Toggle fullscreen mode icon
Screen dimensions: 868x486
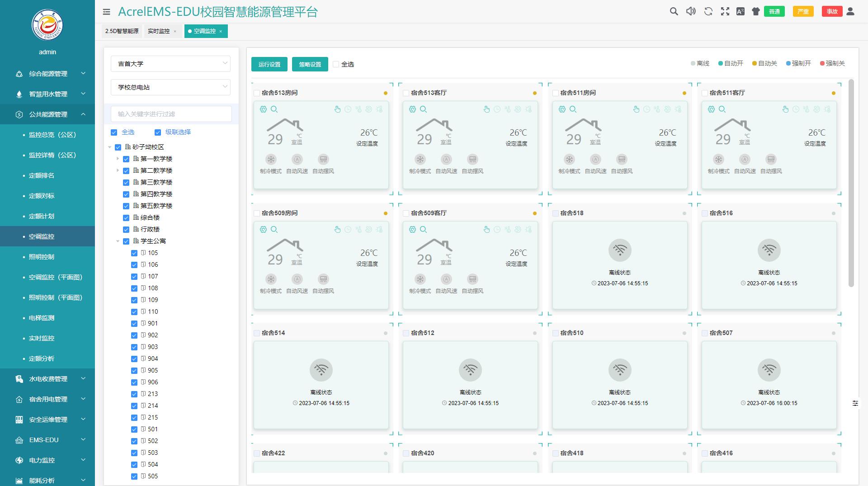[x=725, y=12]
